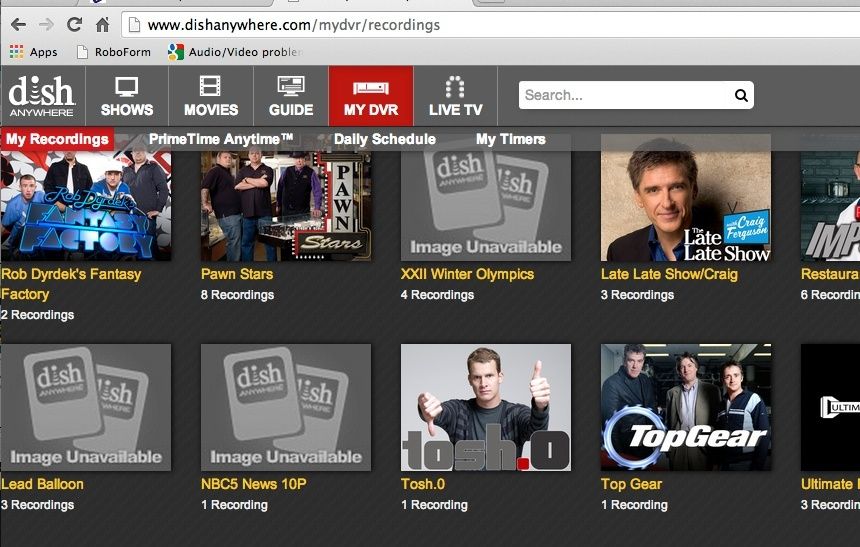Screen dimensions: 860x547
Task: Open the MOVIES section
Action: point(211,96)
